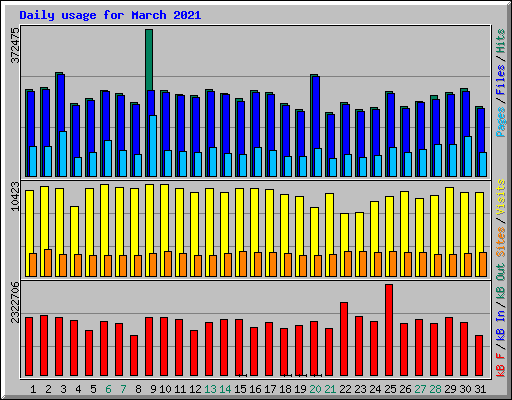Screen dimensions: 512x400
Task: Click the cyan pages bar for day 30
Action: tap(468, 156)
